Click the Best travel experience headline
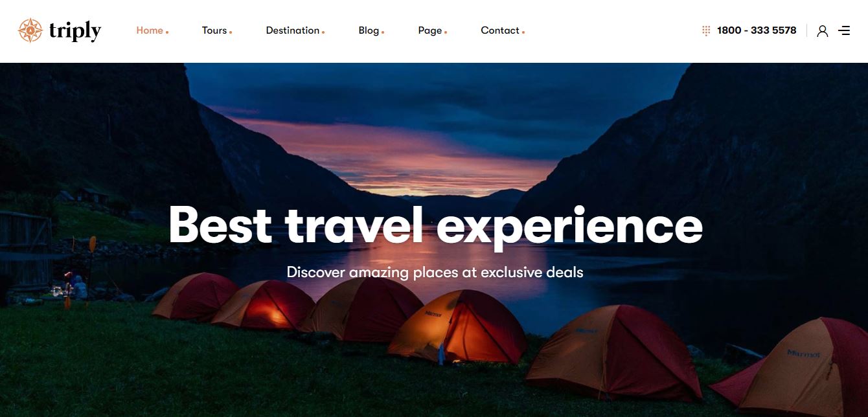868x417 pixels. pos(435,225)
